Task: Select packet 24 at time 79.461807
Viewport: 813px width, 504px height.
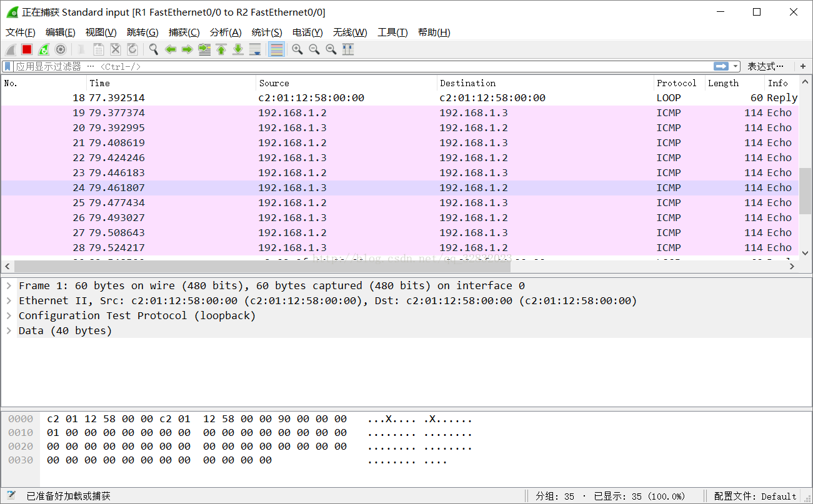Action: tap(400, 188)
